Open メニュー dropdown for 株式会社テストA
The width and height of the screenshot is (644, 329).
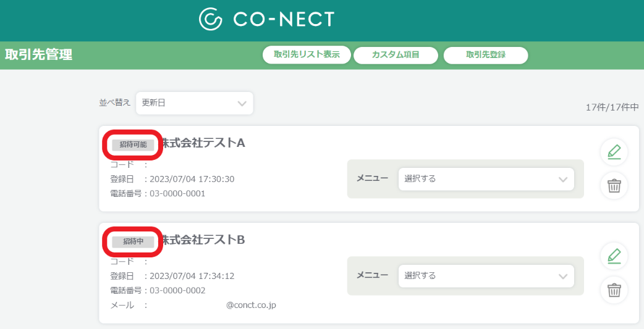coord(486,179)
